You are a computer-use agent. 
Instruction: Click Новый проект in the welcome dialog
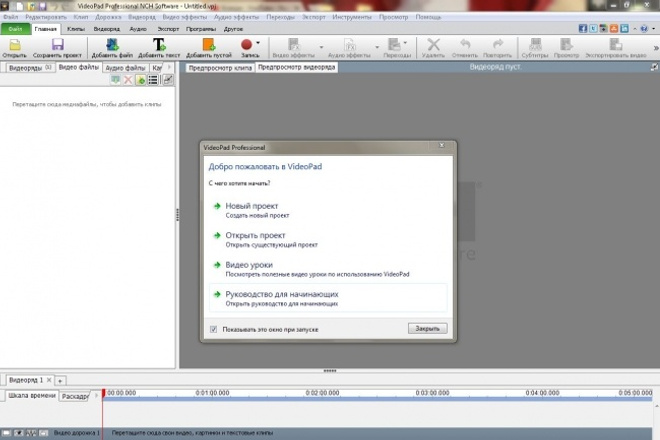click(252, 206)
